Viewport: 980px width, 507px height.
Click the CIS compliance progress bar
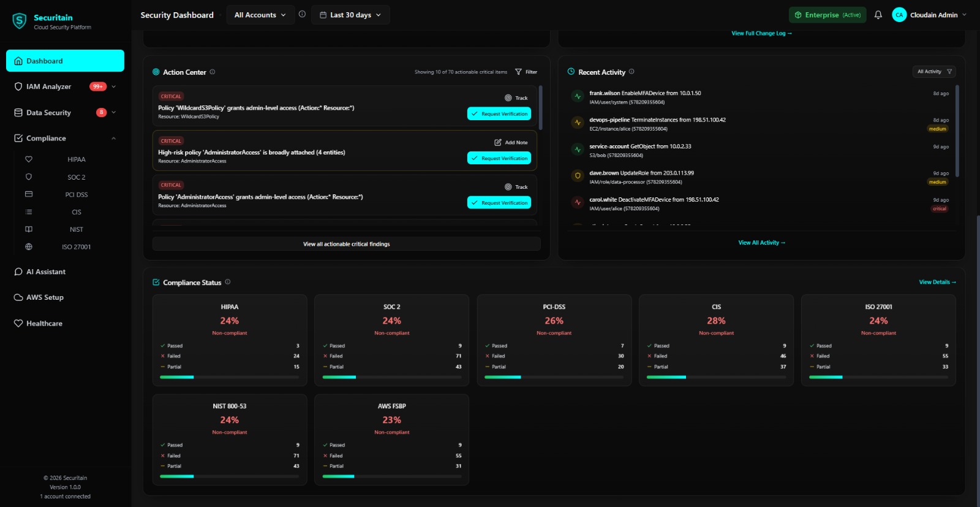716,377
